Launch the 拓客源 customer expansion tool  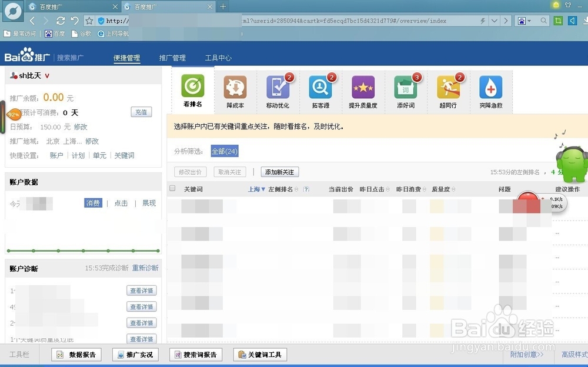pos(320,88)
